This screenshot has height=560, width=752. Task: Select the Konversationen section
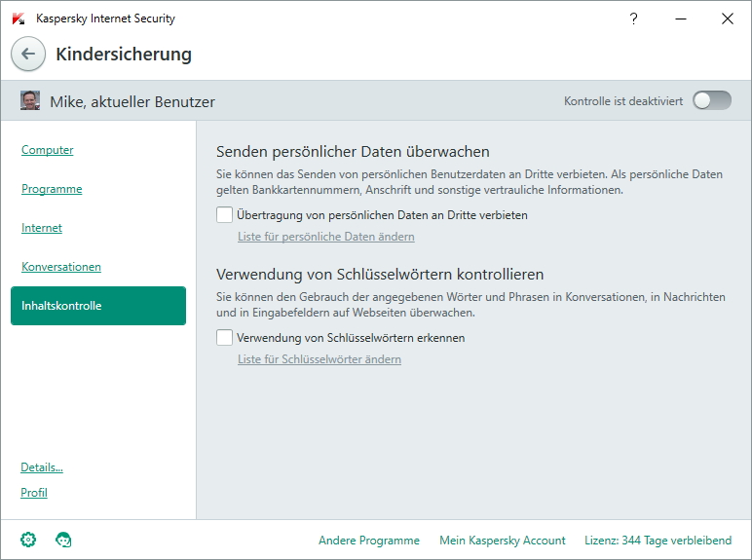tap(61, 267)
